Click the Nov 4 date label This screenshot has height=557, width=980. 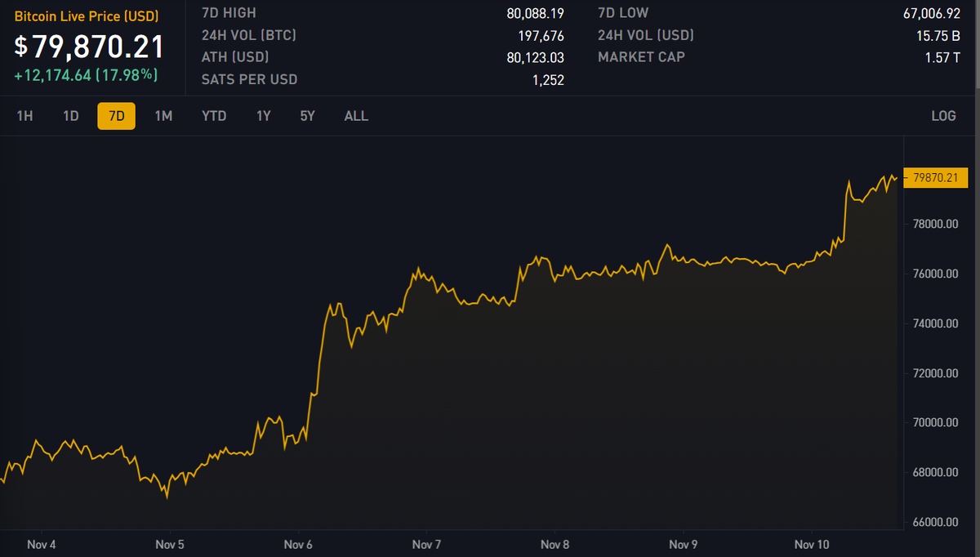tap(42, 544)
